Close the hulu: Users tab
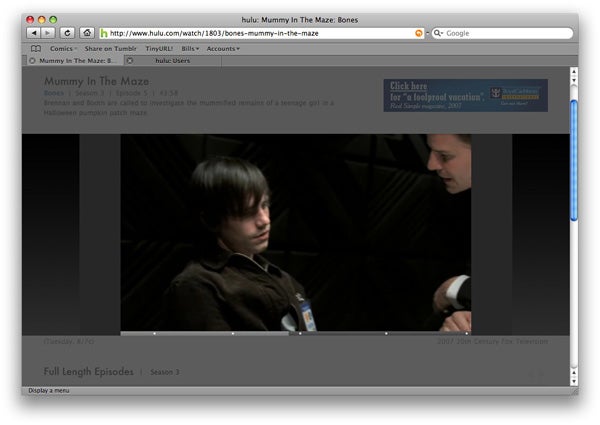Viewport: 600px width, 425px height. point(130,60)
